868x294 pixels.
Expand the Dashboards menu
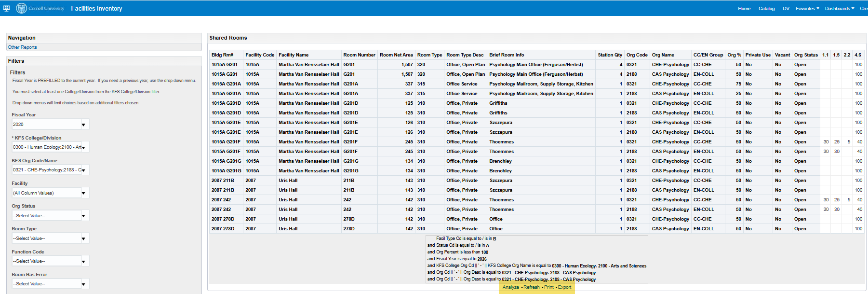[x=839, y=9]
